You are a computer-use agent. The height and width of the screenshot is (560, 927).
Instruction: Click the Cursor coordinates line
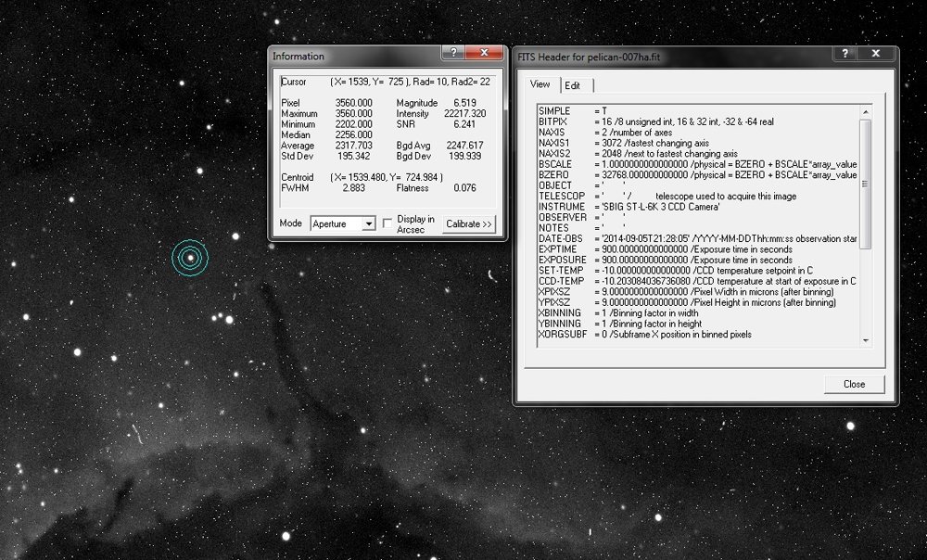tap(386, 82)
